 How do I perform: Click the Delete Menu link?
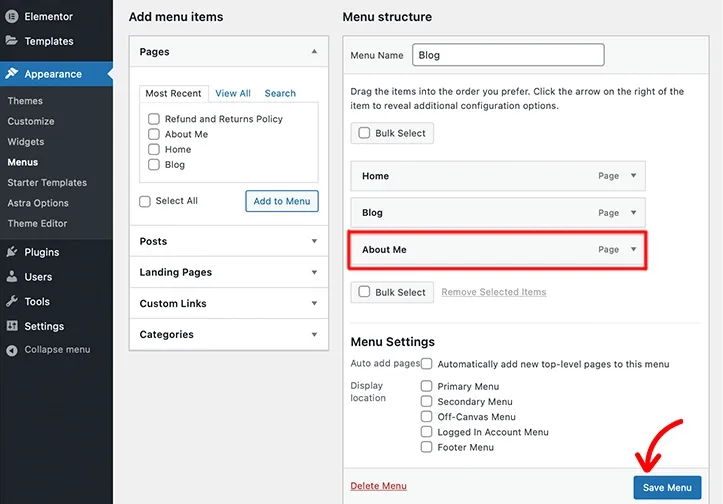379,486
